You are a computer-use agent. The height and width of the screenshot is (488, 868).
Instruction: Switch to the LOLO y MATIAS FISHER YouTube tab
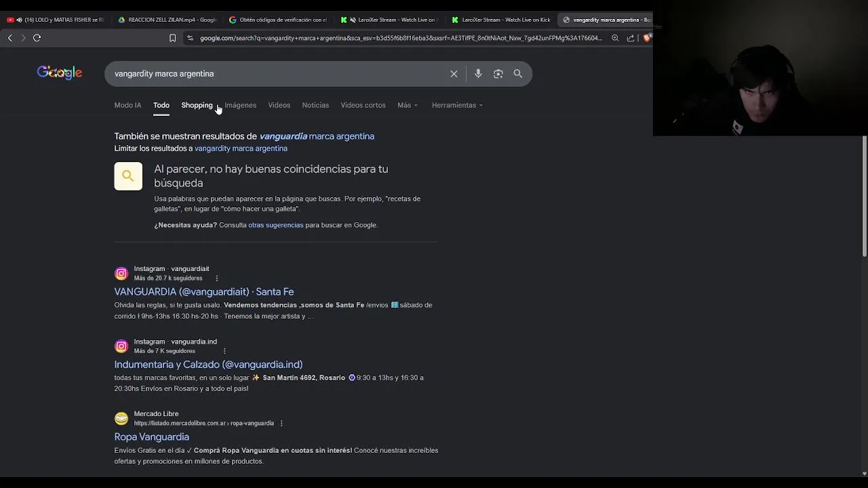56,20
